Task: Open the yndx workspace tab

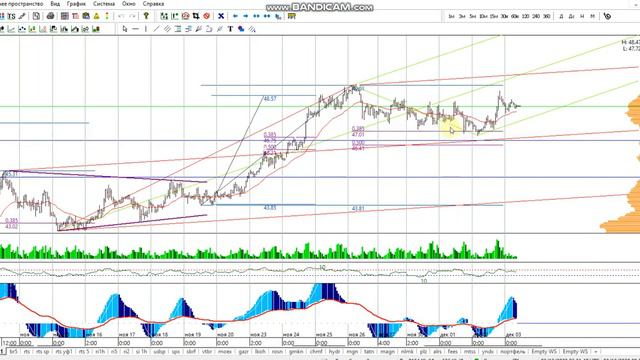Action: pyautogui.click(x=488, y=351)
